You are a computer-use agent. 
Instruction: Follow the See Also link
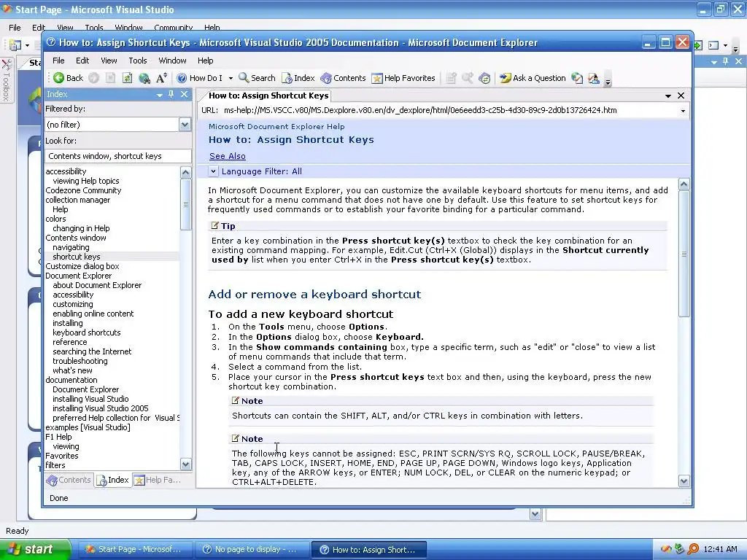(228, 156)
